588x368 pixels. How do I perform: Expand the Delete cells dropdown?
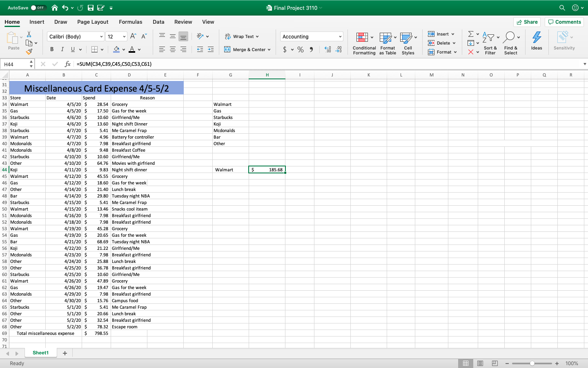(x=454, y=43)
